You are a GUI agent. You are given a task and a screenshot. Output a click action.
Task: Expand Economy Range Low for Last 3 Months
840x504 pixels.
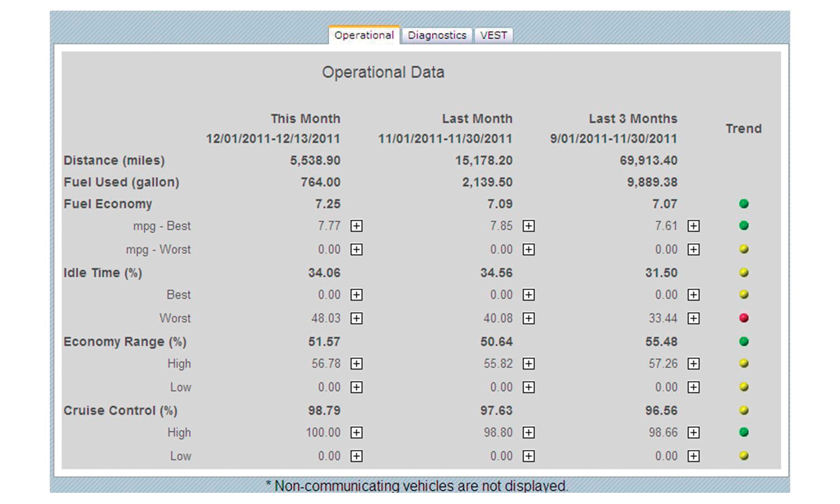tap(693, 387)
